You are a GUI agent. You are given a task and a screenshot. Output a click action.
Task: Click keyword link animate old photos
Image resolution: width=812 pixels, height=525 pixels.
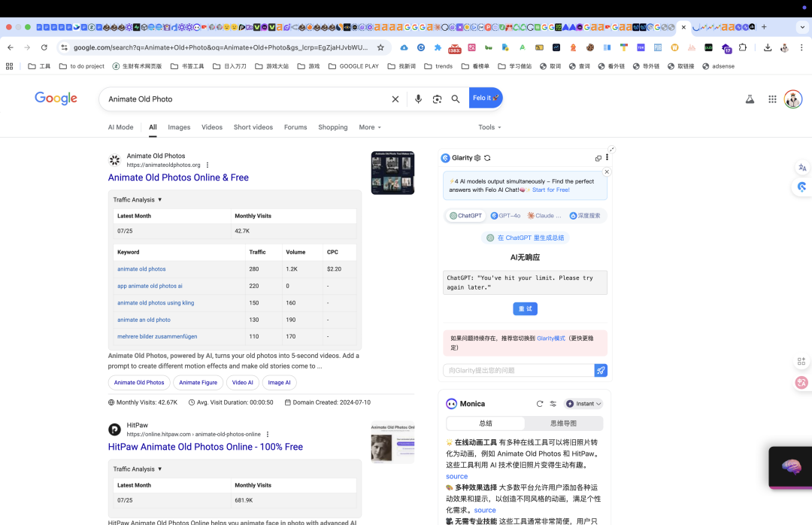pos(141,269)
